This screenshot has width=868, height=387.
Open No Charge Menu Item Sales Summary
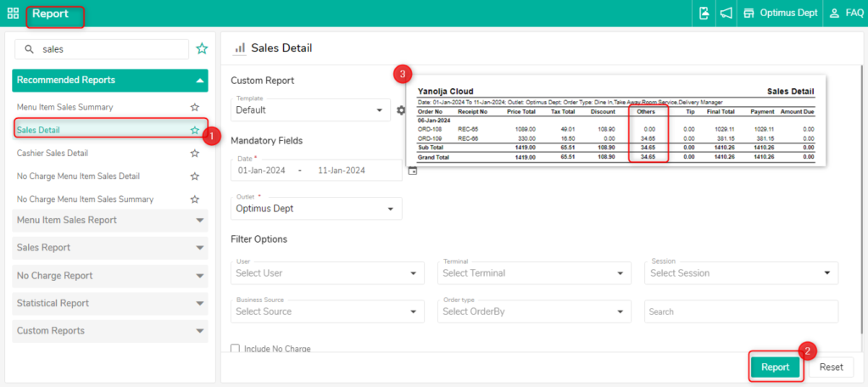click(x=86, y=199)
